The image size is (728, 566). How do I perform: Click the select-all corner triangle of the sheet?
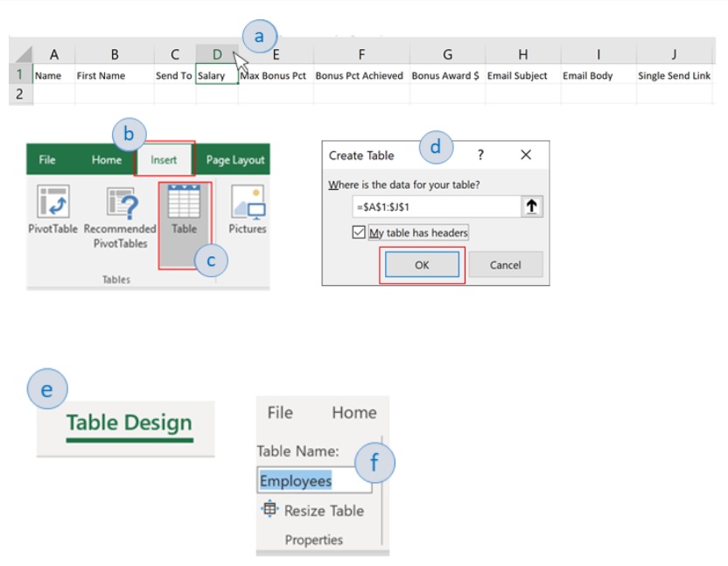(x=23, y=54)
